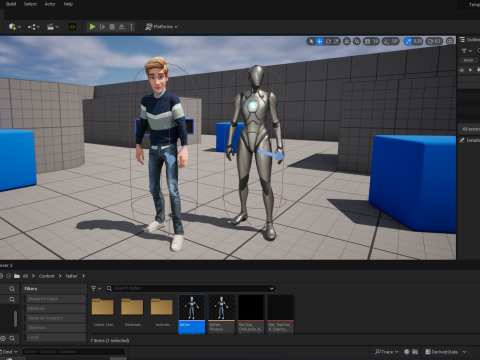This screenshot has width=480, height=360.
Task: Open the Select menu
Action: coord(30,4)
